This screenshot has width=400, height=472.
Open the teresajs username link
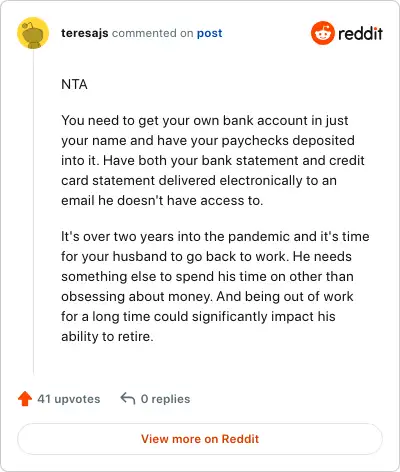pyautogui.click(x=85, y=33)
